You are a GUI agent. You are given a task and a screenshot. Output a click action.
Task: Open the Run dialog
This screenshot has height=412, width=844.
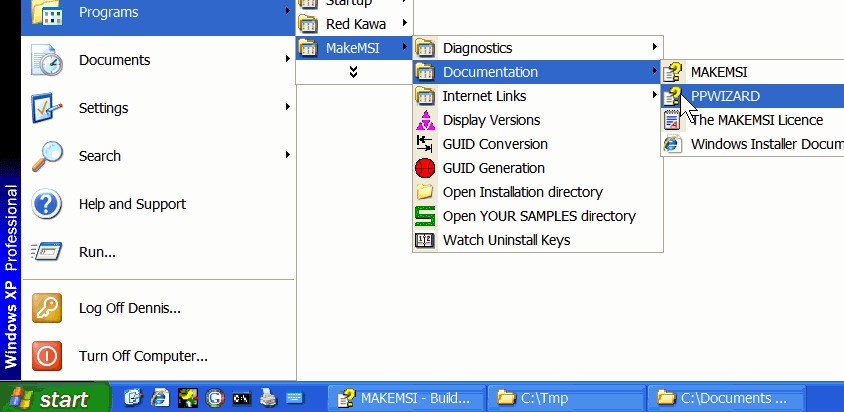point(97,252)
